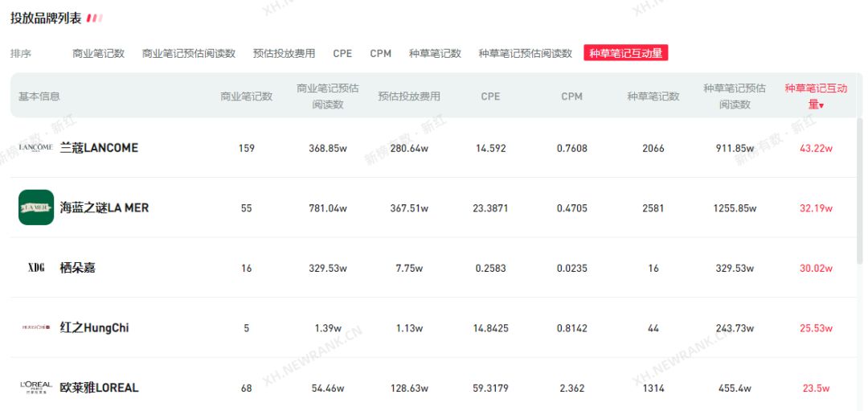Sort by 商业笔记数
The width and height of the screenshot is (868, 411).
99,54
